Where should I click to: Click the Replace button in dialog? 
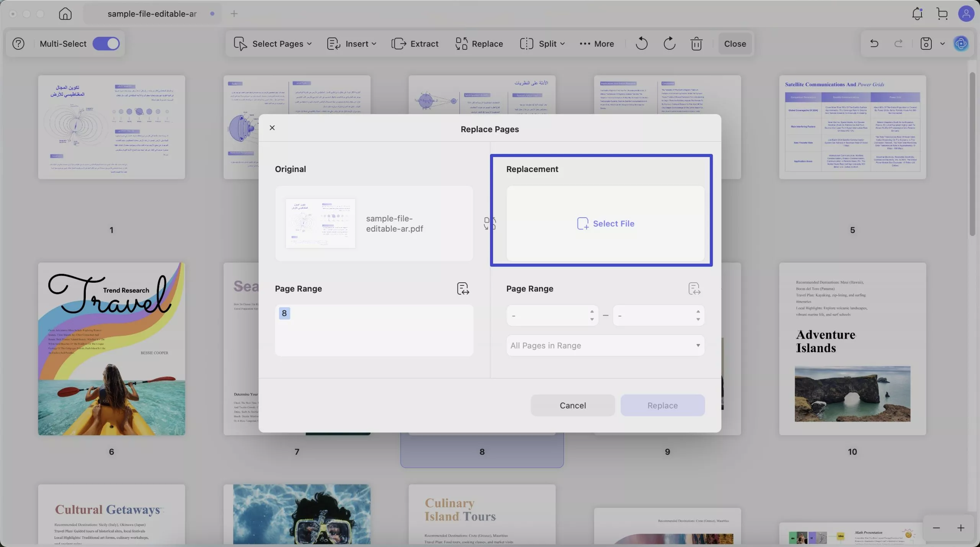tap(662, 405)
